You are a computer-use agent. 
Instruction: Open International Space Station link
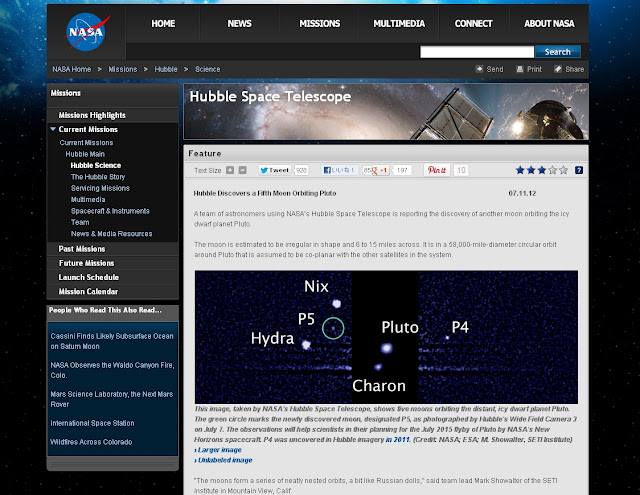point(92,423)
